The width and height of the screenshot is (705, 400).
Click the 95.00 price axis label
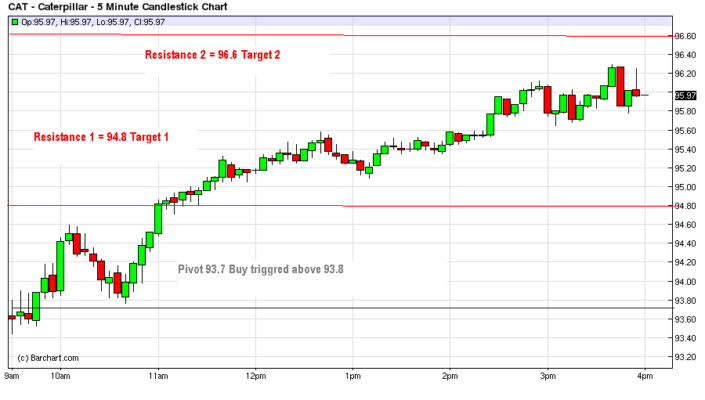pyautogui.click(x=685, y=187)
